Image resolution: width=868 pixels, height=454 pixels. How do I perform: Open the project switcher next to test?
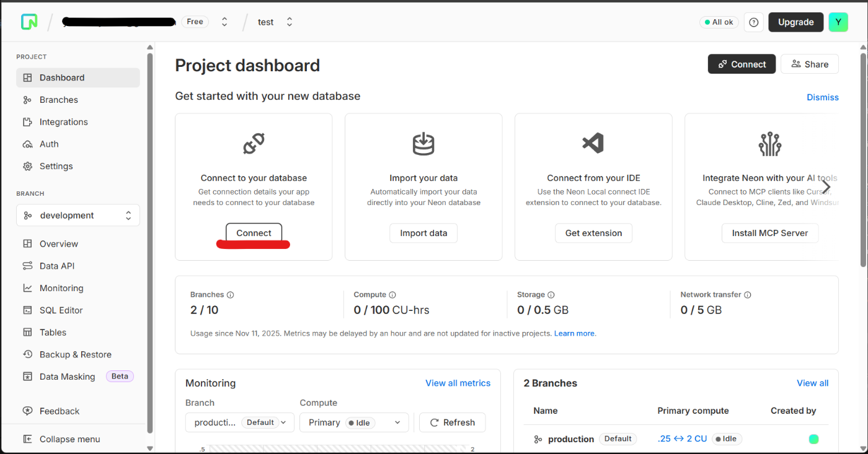click(290, 22)
